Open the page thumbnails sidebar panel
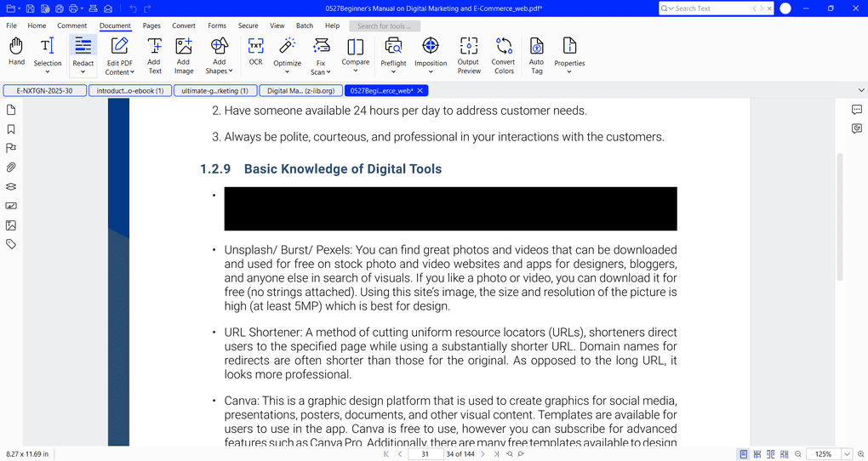The image size is (868, 461). click(x=11, y=110)
